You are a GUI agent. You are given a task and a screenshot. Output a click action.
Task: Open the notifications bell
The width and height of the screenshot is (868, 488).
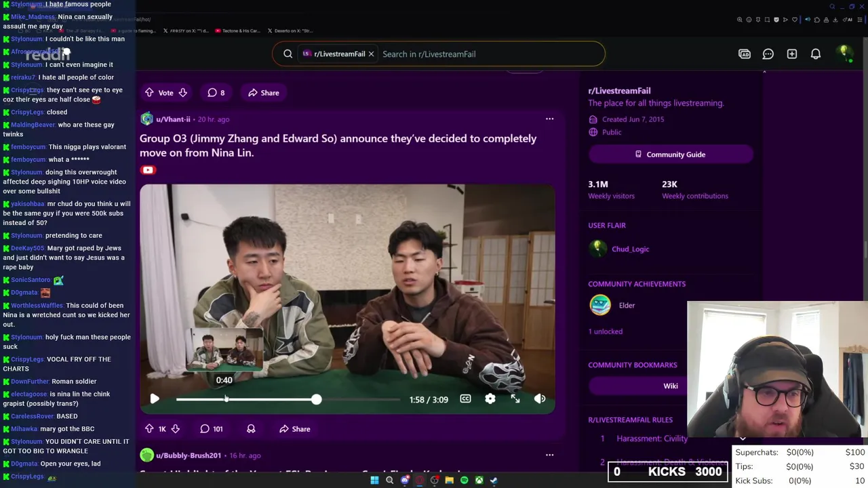(x=816, y=54)
